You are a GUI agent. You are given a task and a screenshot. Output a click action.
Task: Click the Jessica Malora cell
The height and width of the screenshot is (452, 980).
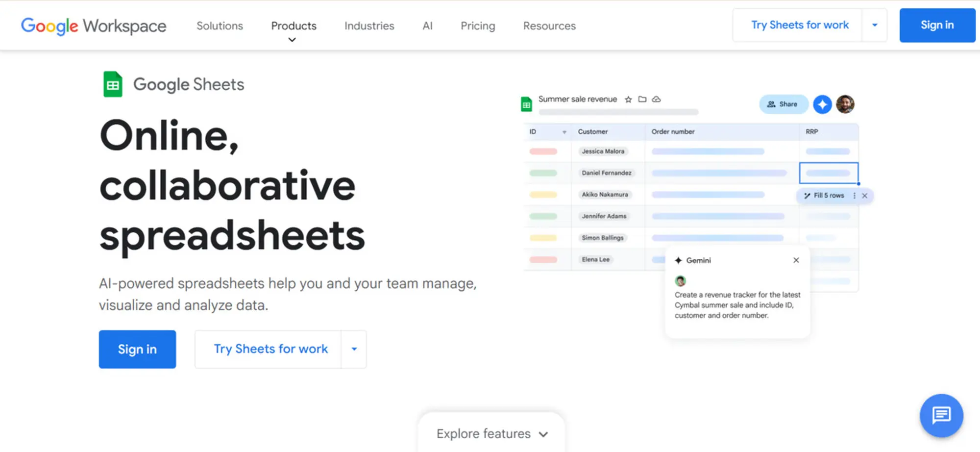point(603,151)
